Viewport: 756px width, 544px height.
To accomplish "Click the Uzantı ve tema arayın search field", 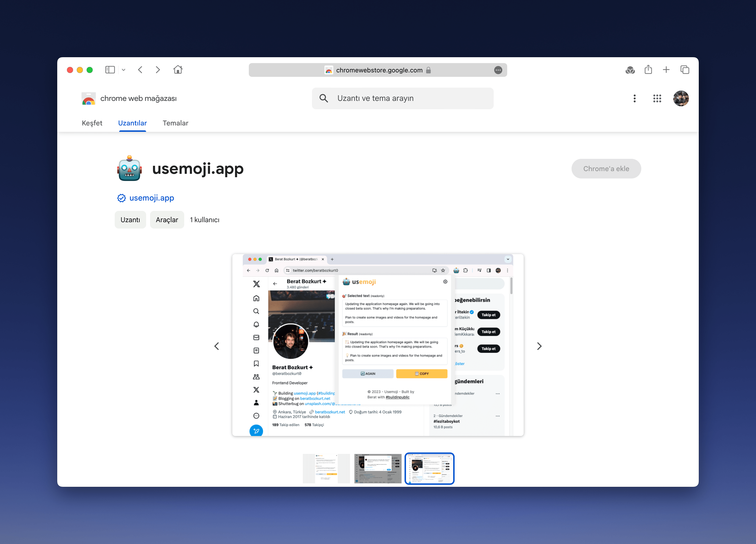I will (402, 98).
